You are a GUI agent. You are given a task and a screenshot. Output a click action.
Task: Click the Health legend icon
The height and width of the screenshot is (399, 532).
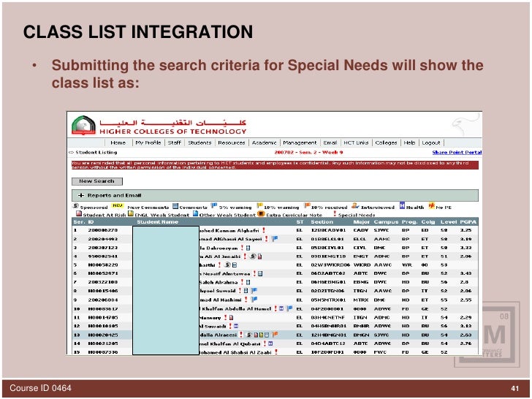402,205
